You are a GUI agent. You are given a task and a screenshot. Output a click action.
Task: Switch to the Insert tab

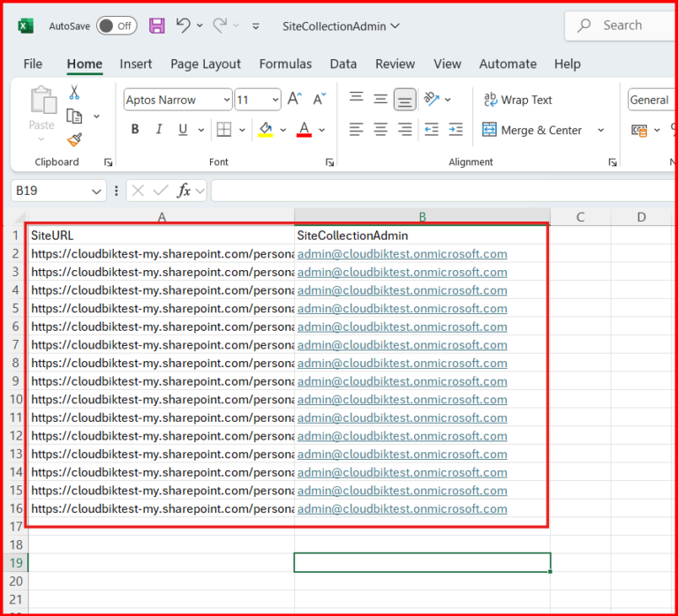click(136, 64)
